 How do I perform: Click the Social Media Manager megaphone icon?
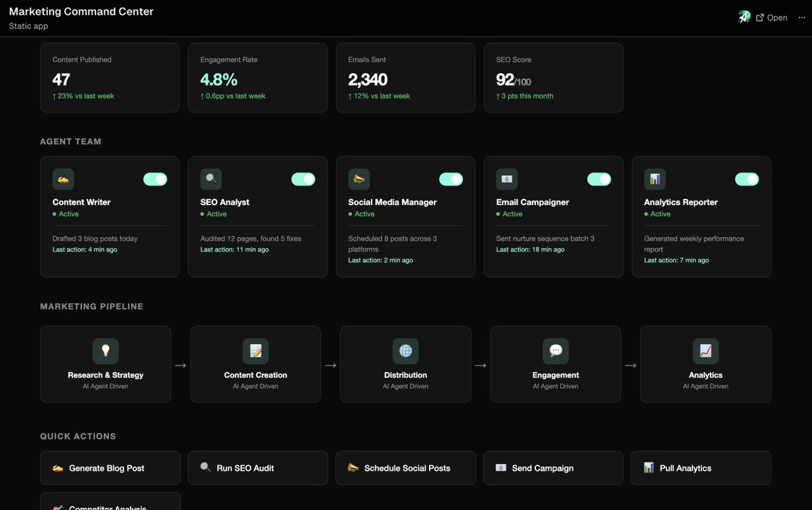tap(359, 179)
